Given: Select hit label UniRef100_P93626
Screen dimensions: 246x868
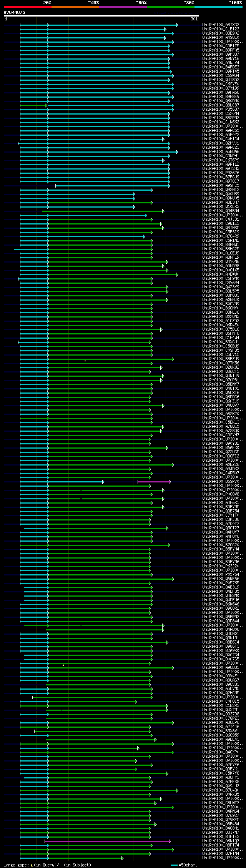Looking at the screenshot, I should pos(221,173).
